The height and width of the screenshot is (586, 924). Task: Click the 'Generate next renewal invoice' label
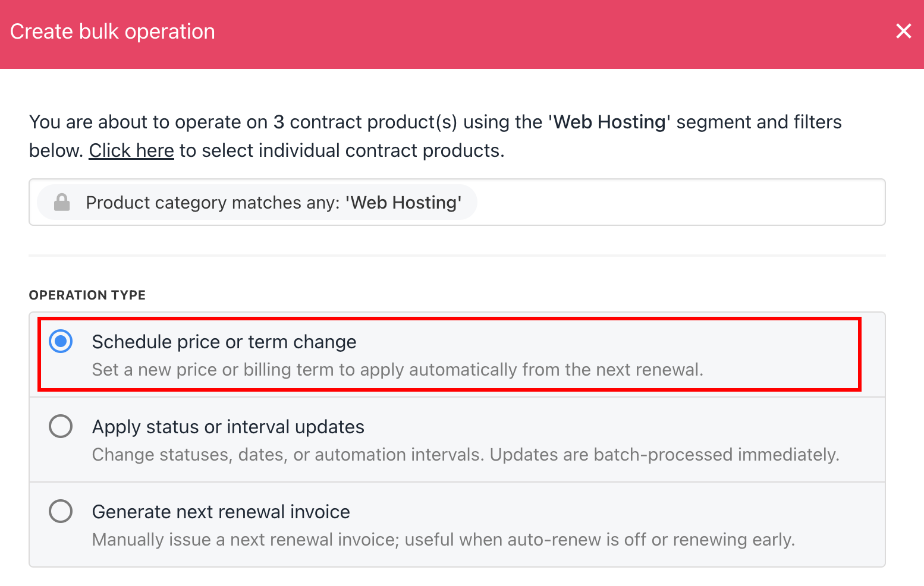coord(221,512)
